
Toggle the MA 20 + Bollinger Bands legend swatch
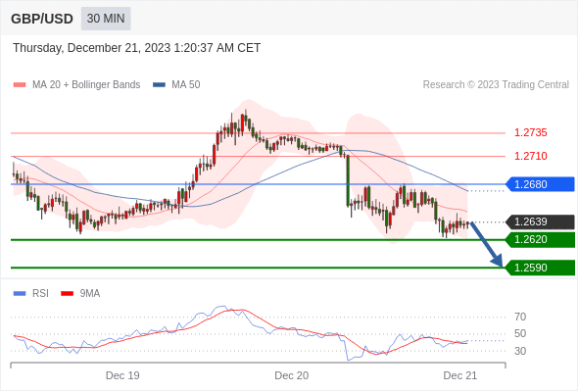(x=20, y=85)
